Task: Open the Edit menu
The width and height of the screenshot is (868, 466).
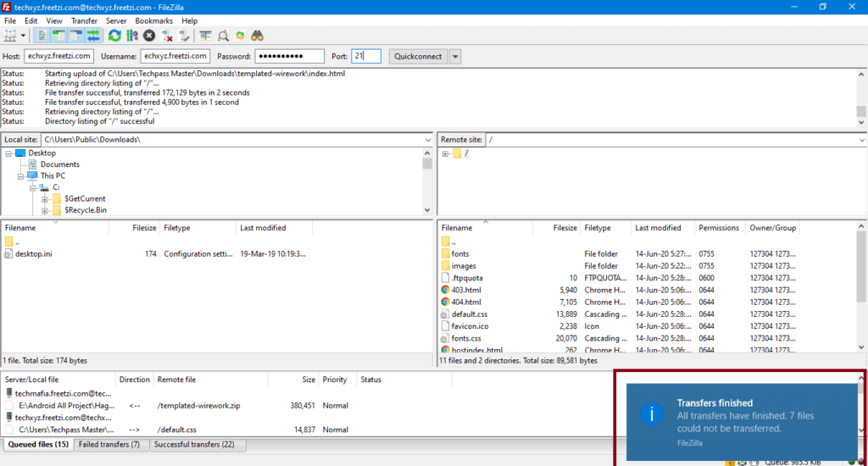Action: click(x=31, y=20)
